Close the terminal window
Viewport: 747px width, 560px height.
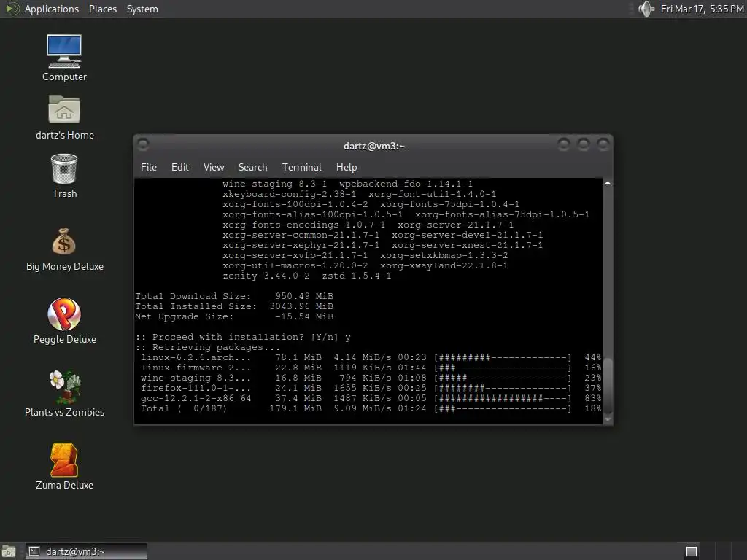tap(603, 144)
